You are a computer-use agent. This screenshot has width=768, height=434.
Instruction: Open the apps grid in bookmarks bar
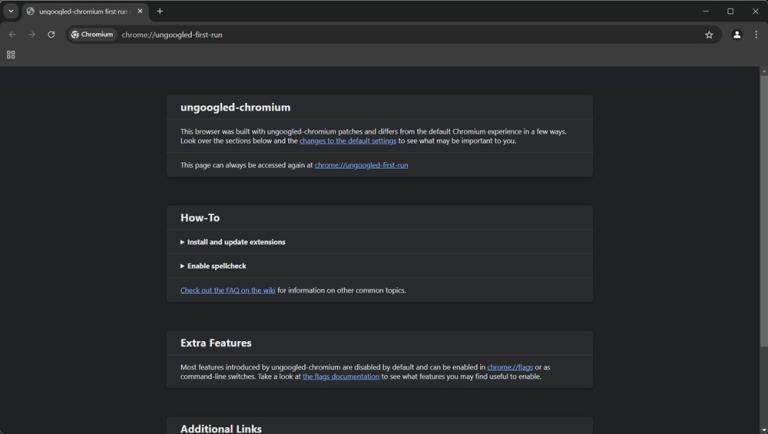[11, 55]
